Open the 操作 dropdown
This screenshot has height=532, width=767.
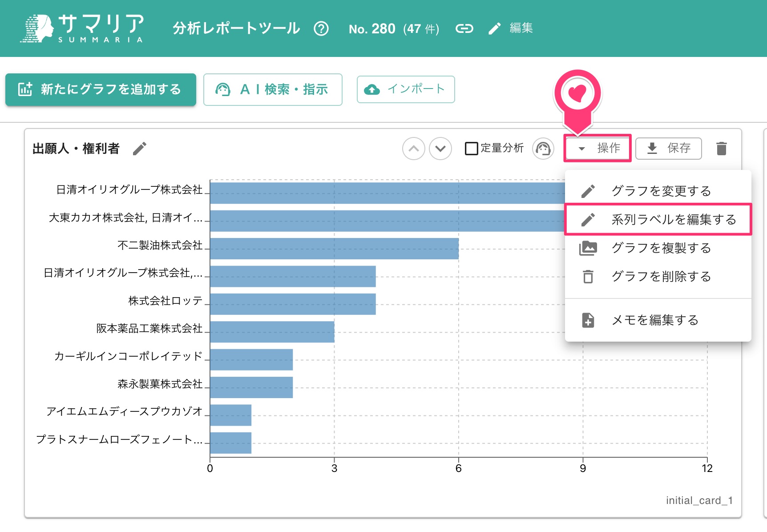(597, 148)
